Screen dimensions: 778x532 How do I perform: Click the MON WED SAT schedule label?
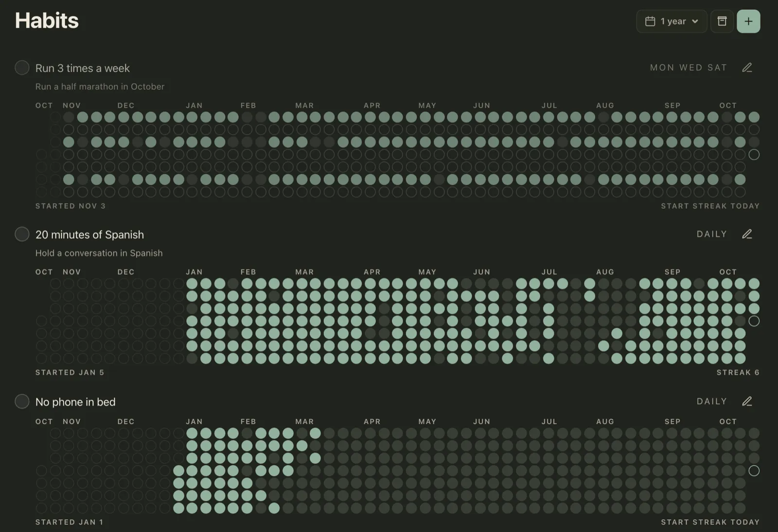(689, 68)
